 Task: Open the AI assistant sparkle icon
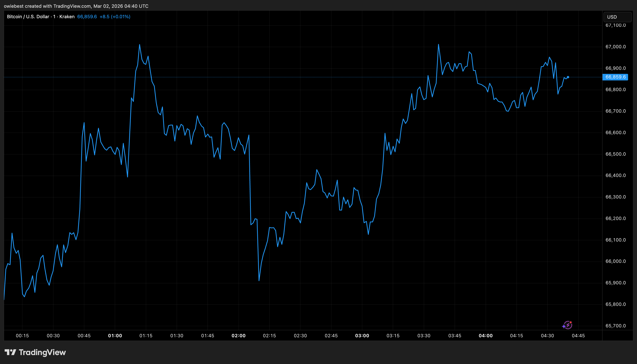point(567,325)
